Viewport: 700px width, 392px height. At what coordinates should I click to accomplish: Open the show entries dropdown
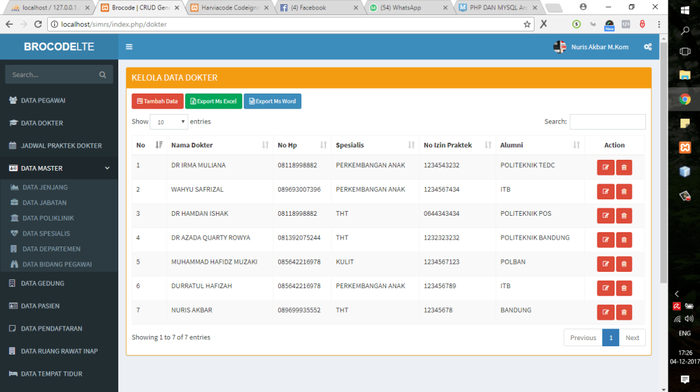click(169, 122)
